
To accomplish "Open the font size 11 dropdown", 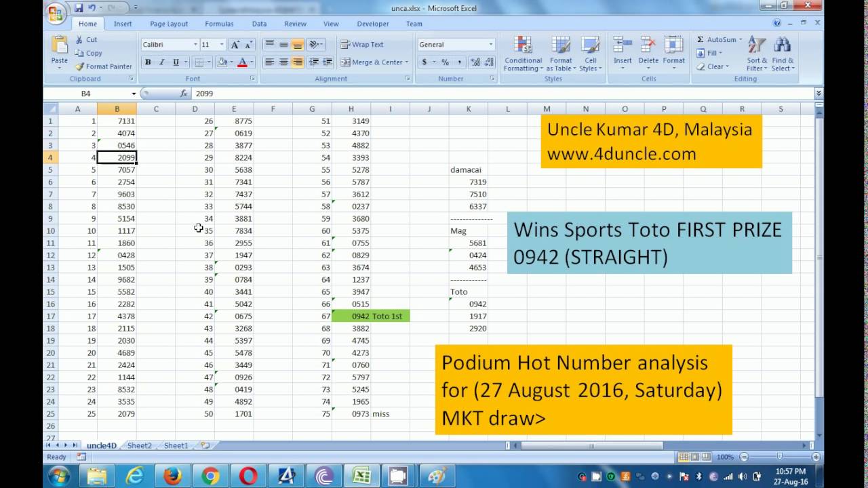I will (223, 45).
